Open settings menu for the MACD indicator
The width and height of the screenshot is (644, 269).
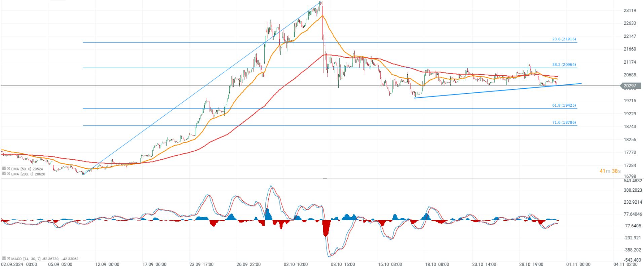(4, 258)
